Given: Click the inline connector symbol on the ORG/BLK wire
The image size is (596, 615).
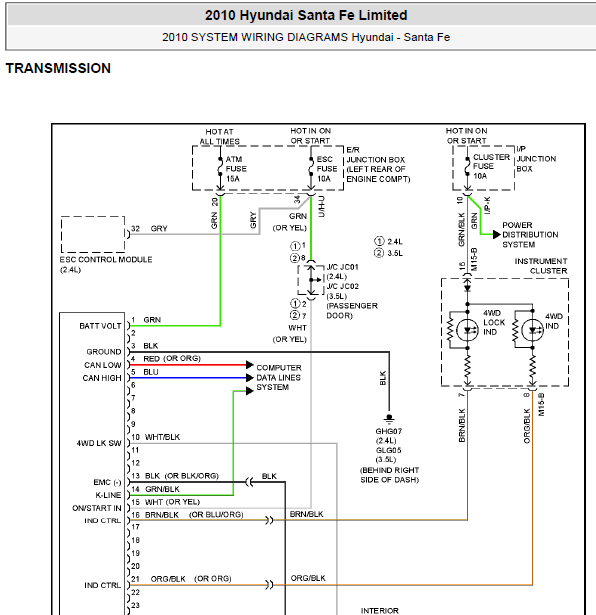Looking at the screenshot, I should [269, 585].
